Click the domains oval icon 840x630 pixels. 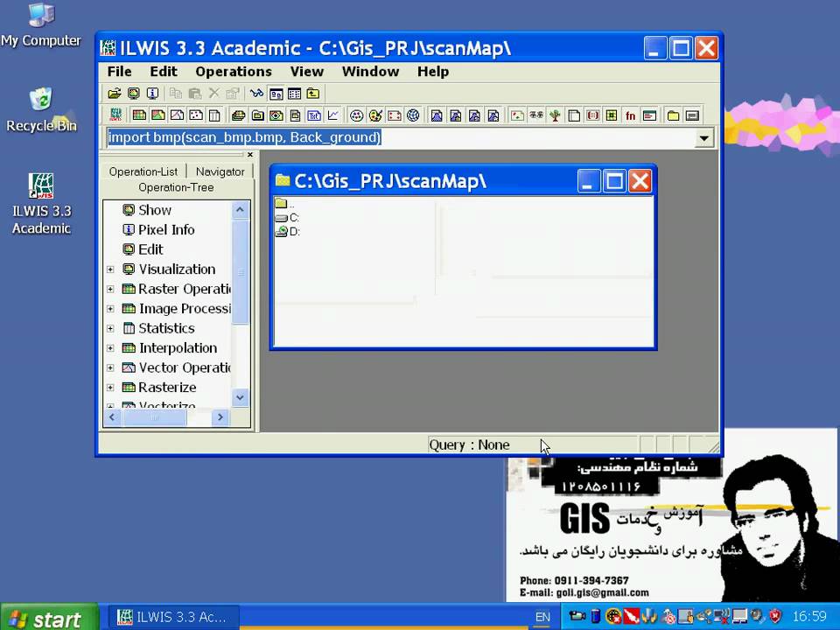pyautogui.click(x=356, y=115)
